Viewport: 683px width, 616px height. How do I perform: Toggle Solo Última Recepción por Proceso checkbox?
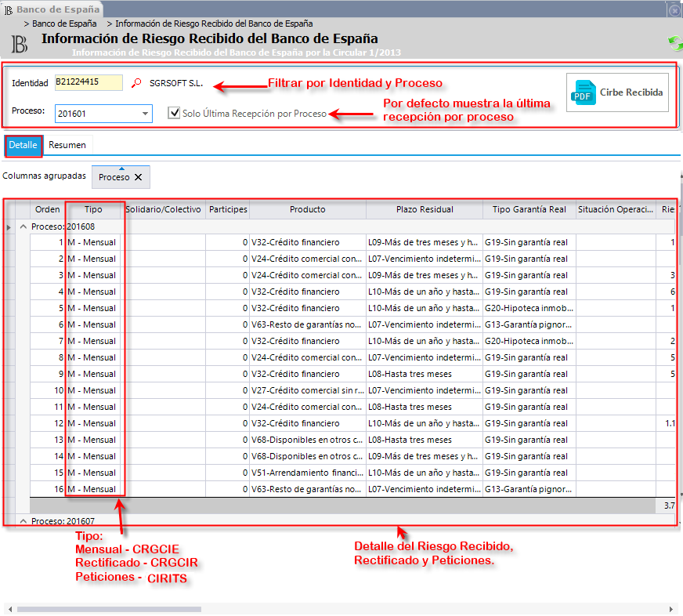pos(174,113)
